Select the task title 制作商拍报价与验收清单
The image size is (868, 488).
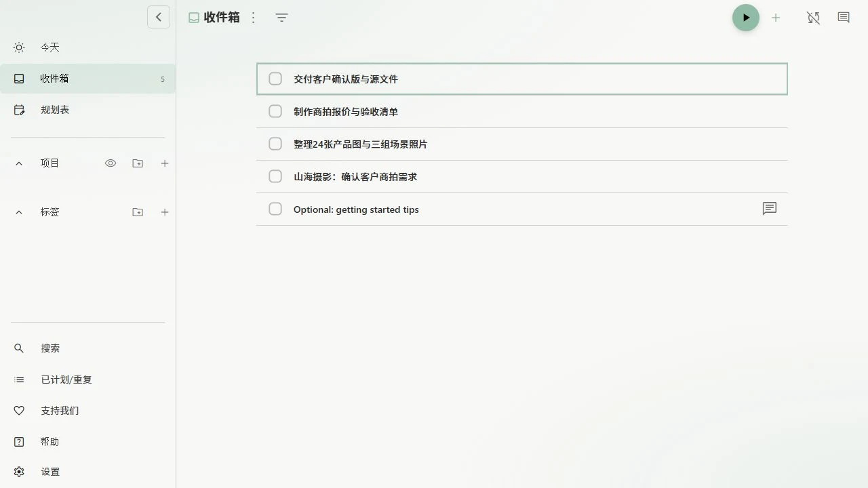[346, 112]
